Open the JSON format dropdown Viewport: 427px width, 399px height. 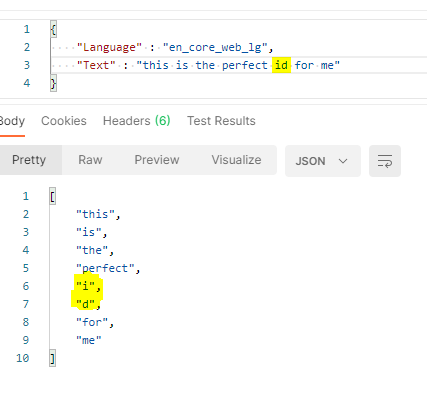pyautogui.click(x=322, y=161)
